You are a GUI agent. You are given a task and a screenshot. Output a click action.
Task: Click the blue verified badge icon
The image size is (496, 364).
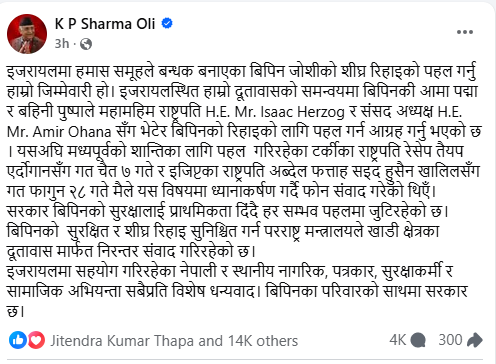click(x=167, y=23)
